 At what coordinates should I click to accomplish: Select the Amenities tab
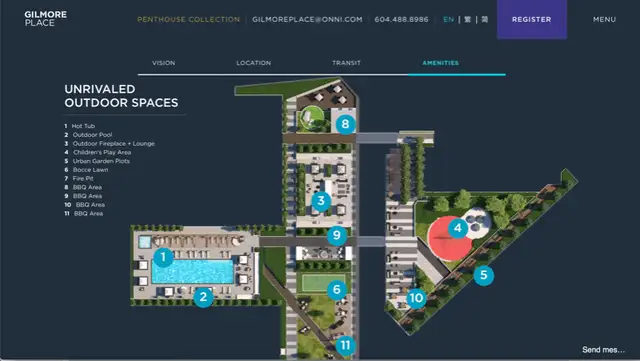(440, 63)
